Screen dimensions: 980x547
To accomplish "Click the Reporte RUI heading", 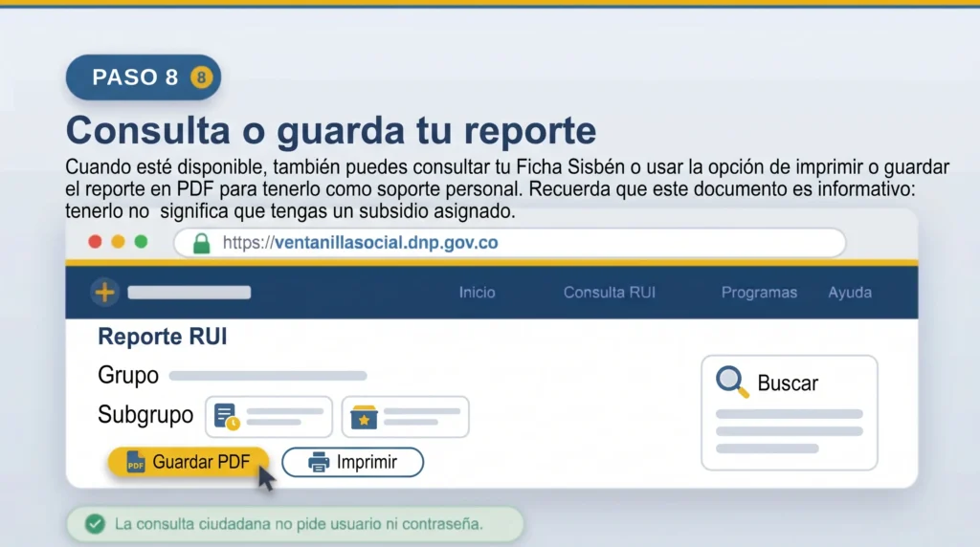I will (x=163, y=337).
